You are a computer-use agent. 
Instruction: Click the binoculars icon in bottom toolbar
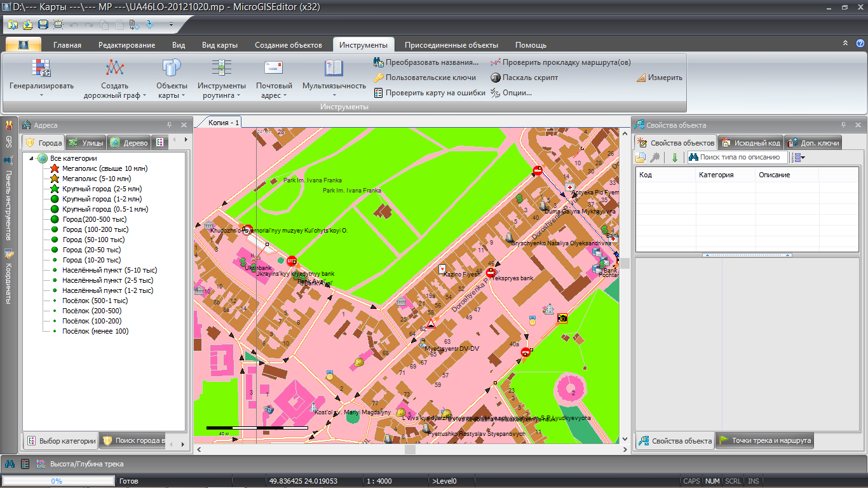pyautogui.click(x=10, y=464)
